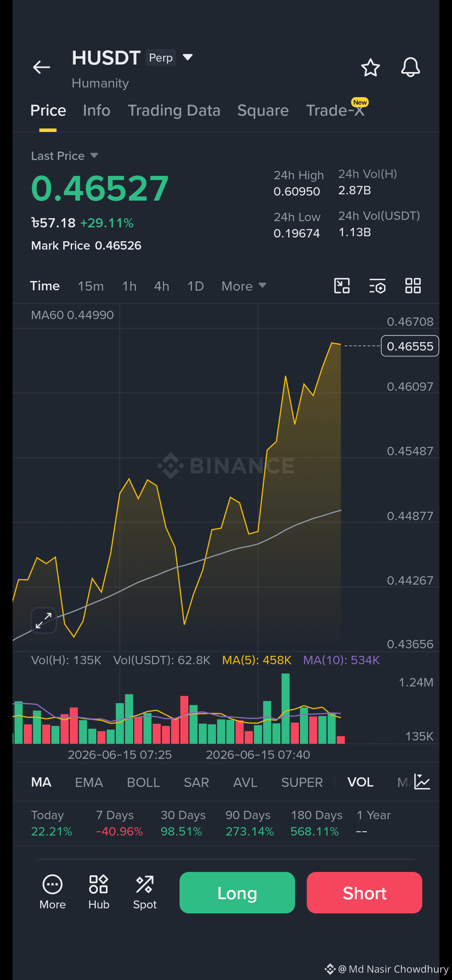Select the 30 Days 98.51% performance
Viewport: 452px width, 980px height.
[x=183, y=823]
